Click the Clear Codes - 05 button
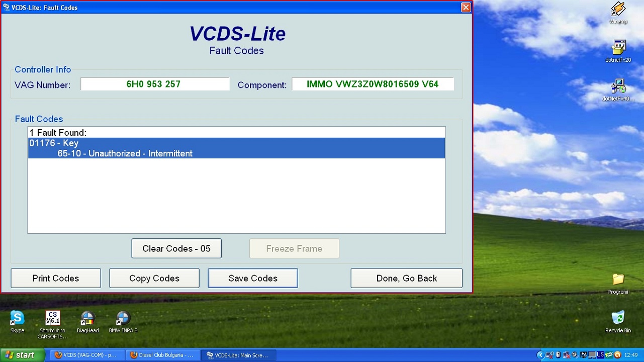Screen dimensions: 644x362 coord(176,248)
